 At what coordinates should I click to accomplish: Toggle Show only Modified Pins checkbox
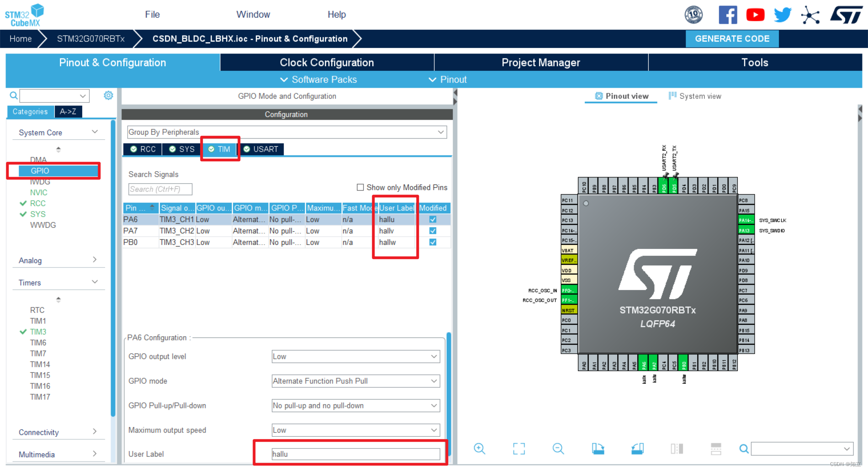click(360, 187)
